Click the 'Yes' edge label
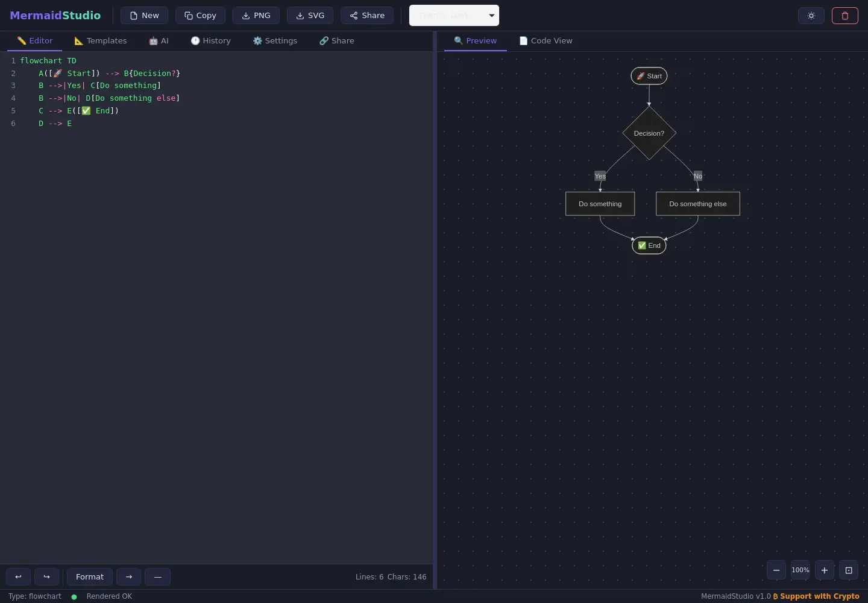The image size is (868, 603). (600, 176)
